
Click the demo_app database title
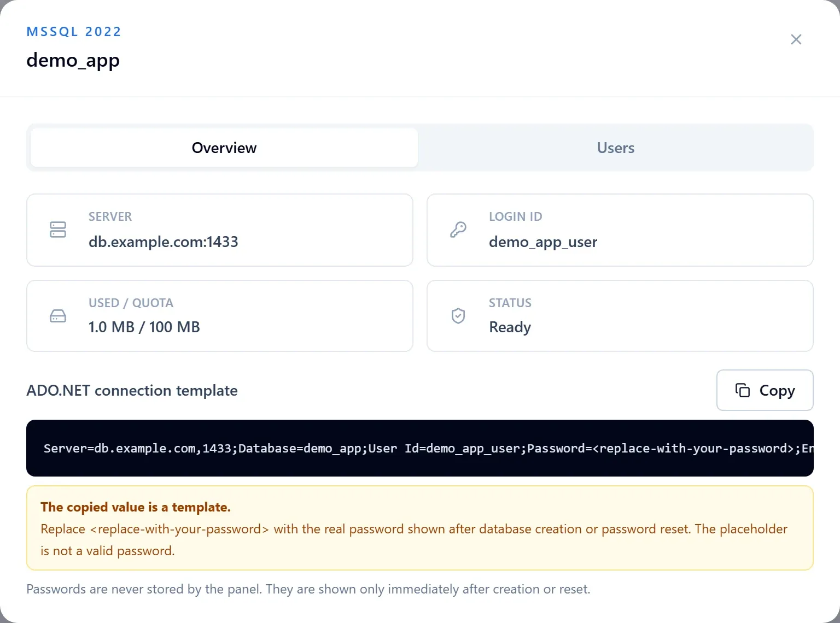(73, 60)
